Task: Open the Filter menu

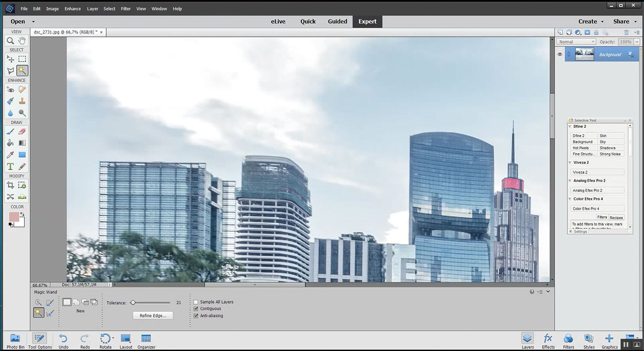Action: pos(125,9)
